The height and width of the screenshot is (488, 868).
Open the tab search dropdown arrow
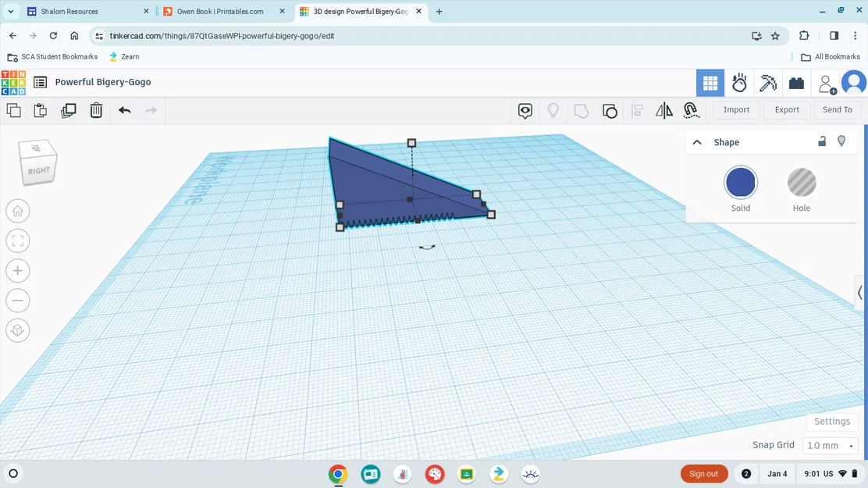point(10,11)
